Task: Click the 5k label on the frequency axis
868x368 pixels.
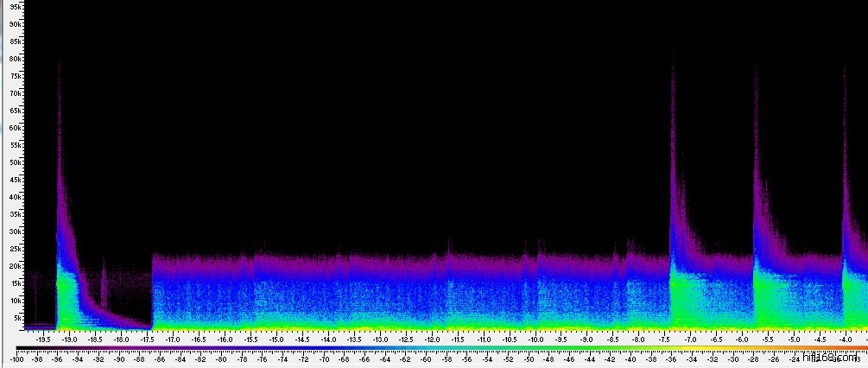Action: (14, 318)
